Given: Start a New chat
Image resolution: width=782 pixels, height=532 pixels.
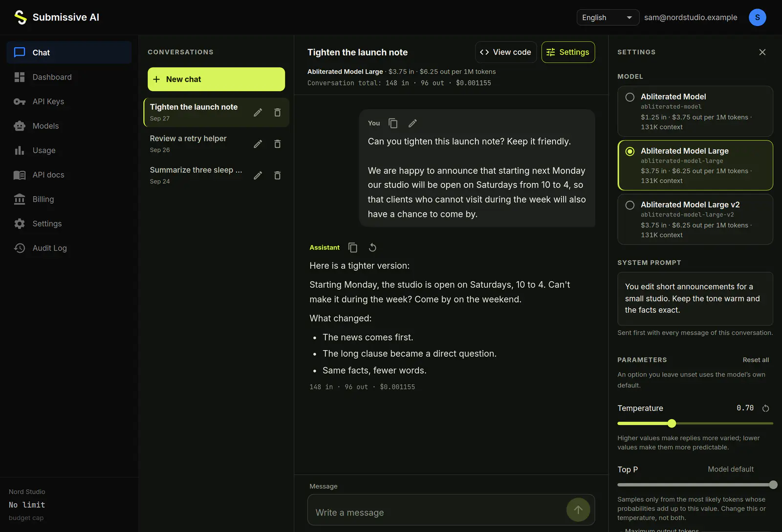Looking at the screenshot, I should click(216, 79).
